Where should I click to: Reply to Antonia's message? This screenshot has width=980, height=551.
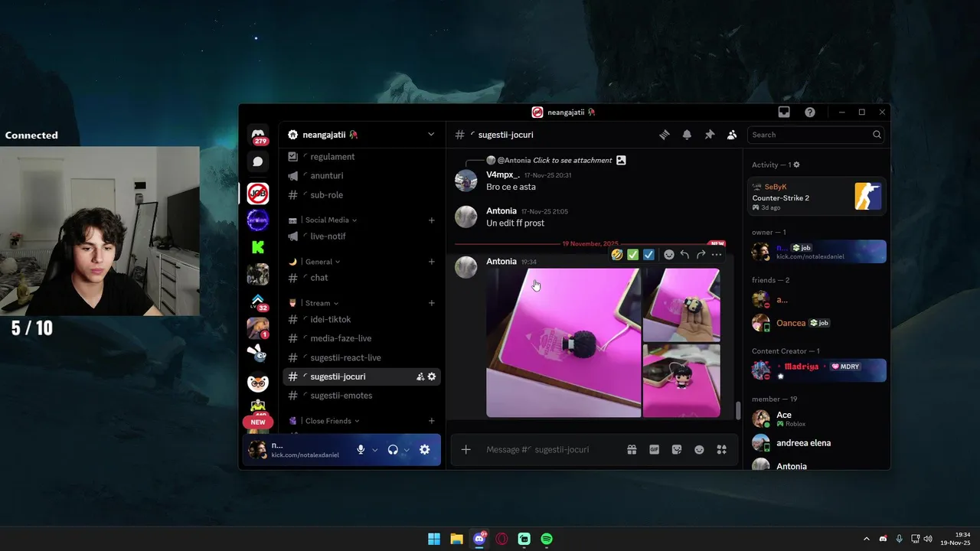684,255
